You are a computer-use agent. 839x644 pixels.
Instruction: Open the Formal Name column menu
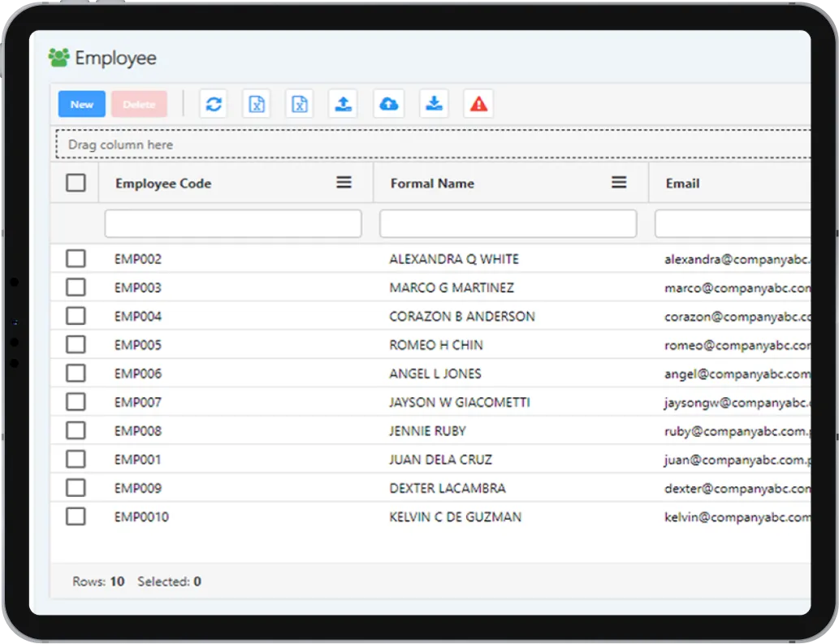pos(619,183)
